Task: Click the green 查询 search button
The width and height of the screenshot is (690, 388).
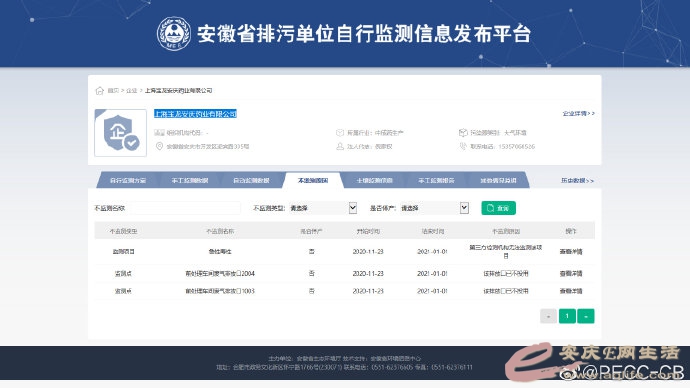Action: (x=499, y=208)
